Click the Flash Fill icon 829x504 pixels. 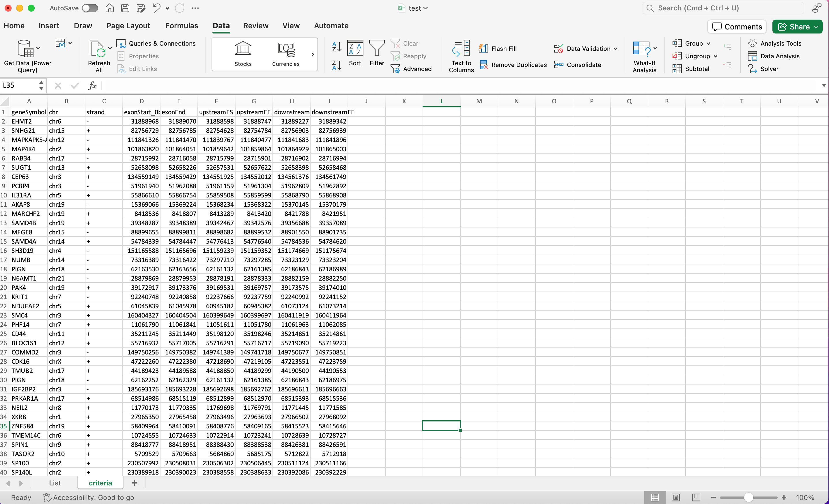[483, 48]
